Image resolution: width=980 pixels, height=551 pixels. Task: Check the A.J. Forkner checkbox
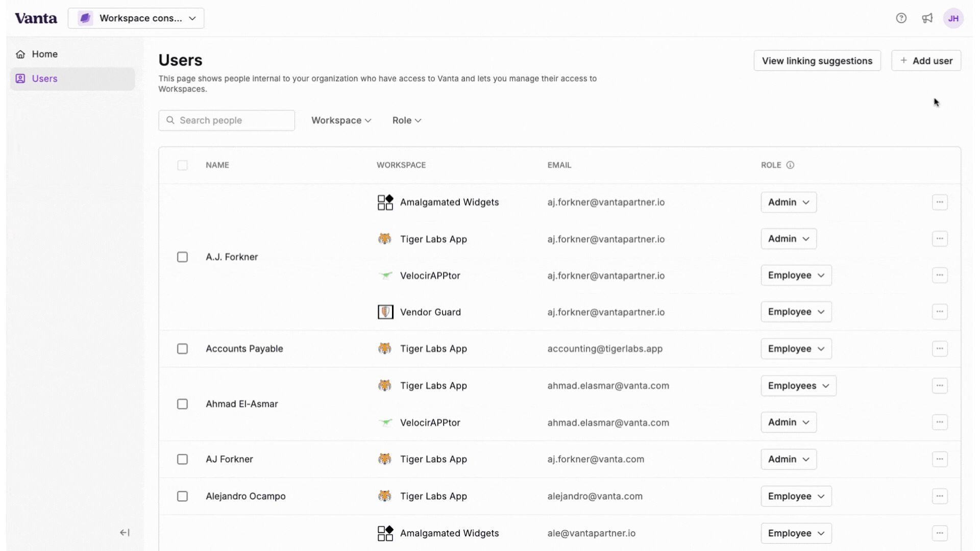[182, 257]
